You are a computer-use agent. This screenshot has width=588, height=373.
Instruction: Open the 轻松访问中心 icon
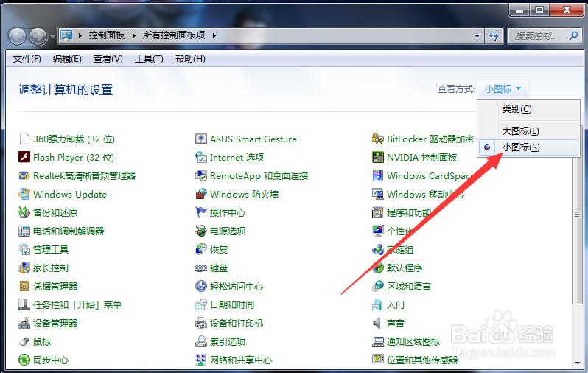click(201, 286)
